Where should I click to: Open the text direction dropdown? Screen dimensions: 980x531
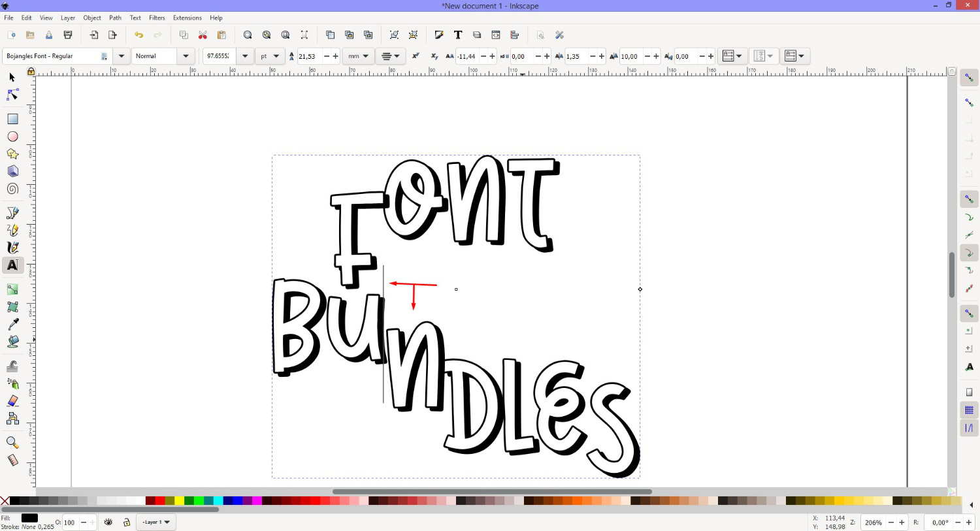tap(795, 56)
